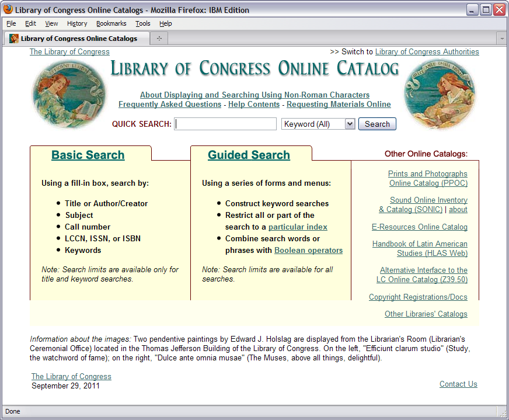Open the Edit menu
509x420 pixels.
coord(30,23)
